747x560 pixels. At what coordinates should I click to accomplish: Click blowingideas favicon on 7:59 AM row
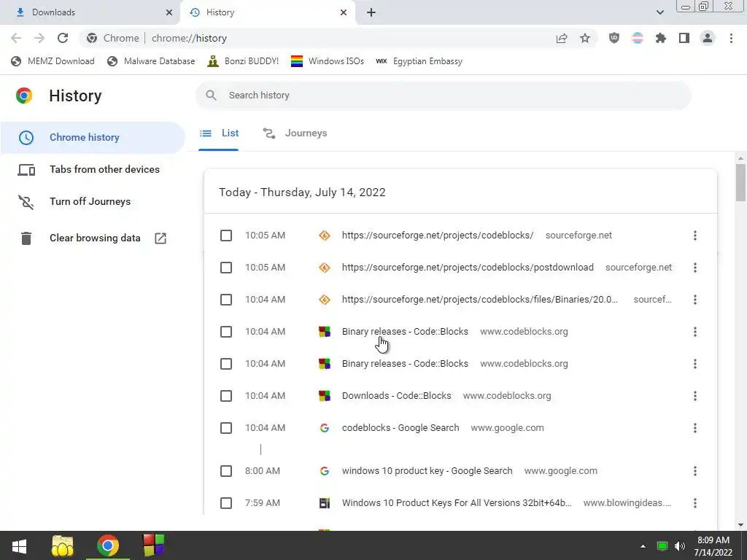point(325,503)
